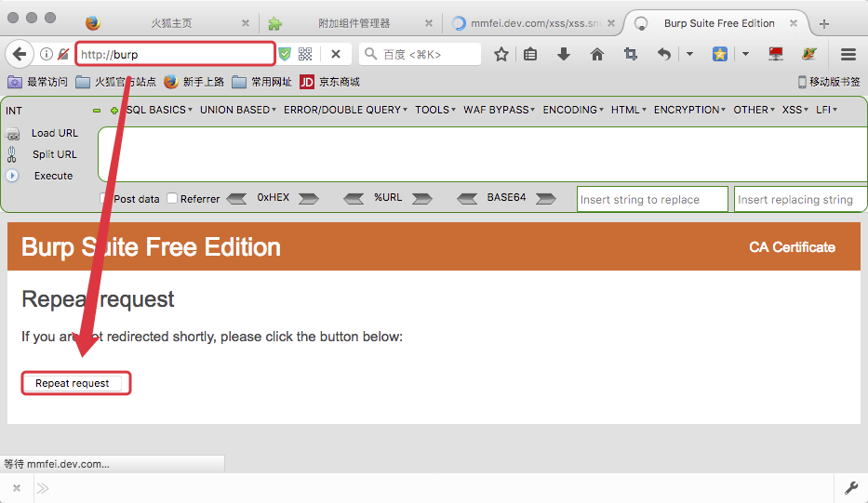The image size is (868, 503).
Task: Click the 百度 search box
Action: coord(421,54)
